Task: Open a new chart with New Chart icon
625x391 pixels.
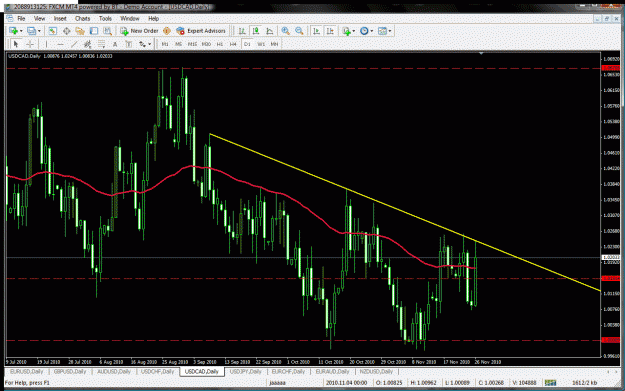Action: coord(13,31)
